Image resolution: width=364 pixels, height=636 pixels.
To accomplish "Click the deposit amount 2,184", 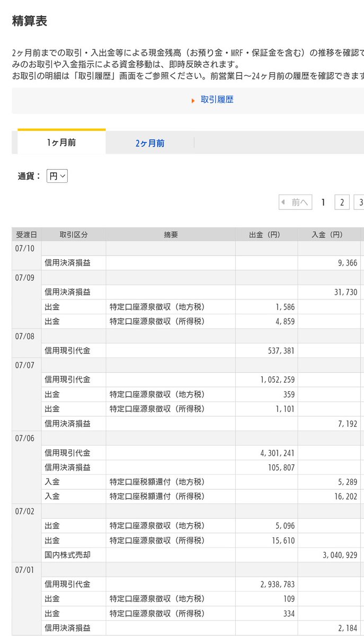I will click(x=348, y=629).
